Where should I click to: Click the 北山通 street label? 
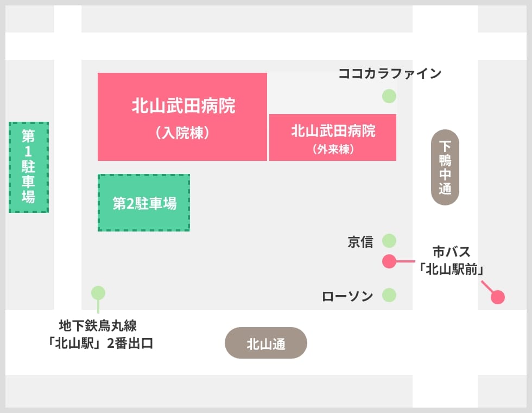click(x=266, y=343)
